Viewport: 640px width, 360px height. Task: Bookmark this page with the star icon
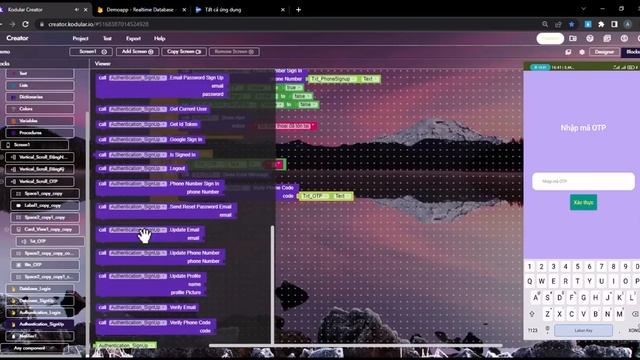571,24
